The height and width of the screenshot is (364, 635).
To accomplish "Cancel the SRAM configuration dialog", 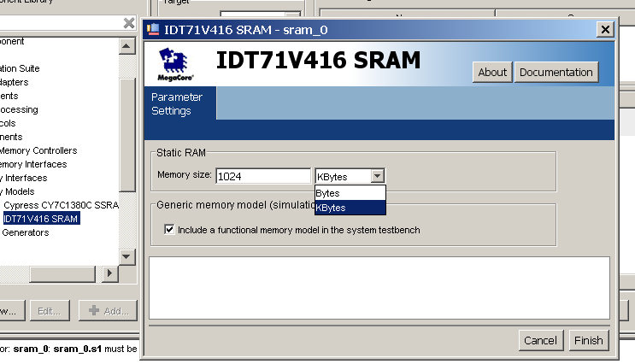I will point(540,341).
